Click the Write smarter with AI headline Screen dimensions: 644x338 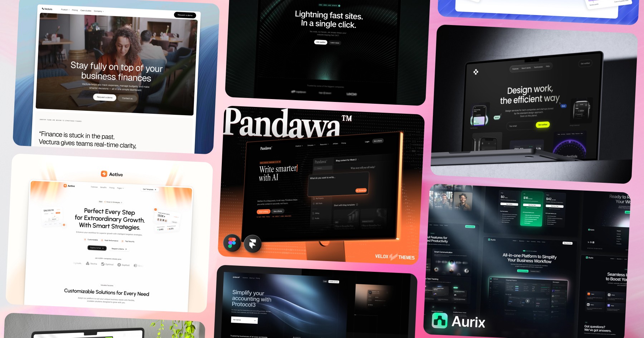coord(278,173)
